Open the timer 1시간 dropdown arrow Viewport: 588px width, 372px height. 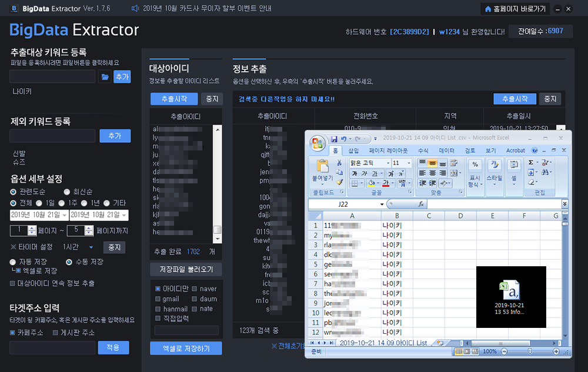[x=91, y=247]
